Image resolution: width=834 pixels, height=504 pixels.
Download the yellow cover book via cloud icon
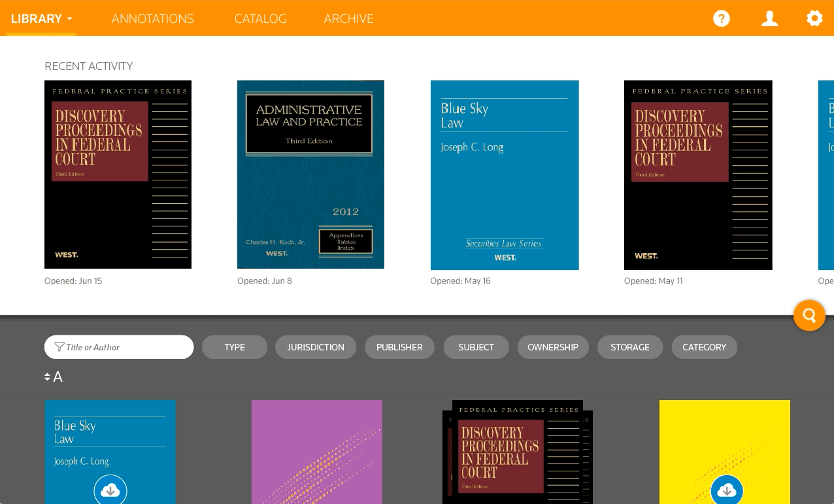coord(727,490)
